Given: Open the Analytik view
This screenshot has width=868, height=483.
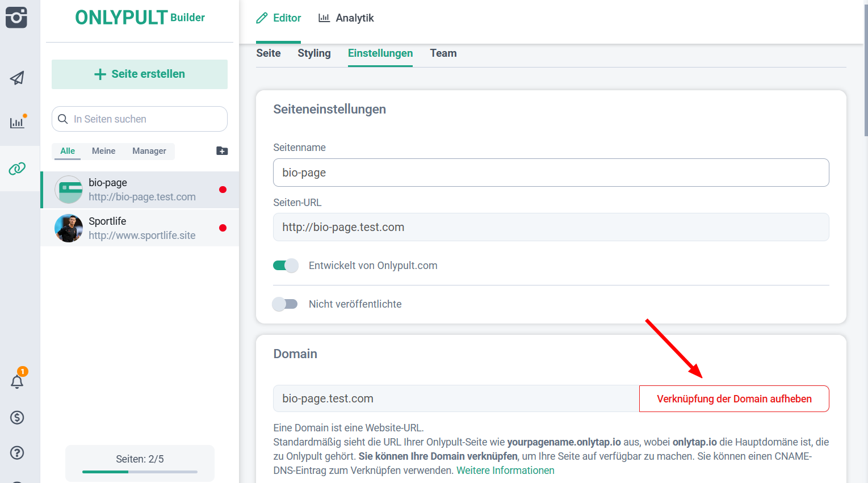Looking at the screenshot, I should [x=346, y=18].
